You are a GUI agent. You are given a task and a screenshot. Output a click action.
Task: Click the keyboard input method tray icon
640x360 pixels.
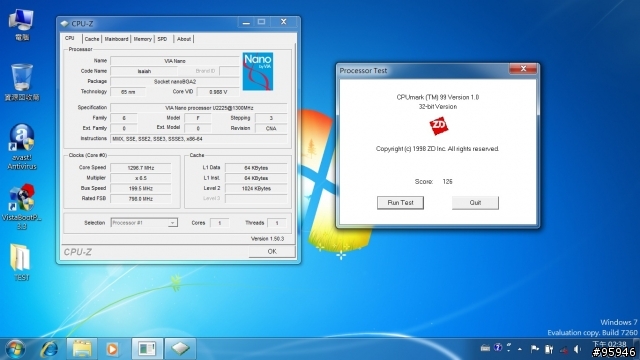pos(485,348)
